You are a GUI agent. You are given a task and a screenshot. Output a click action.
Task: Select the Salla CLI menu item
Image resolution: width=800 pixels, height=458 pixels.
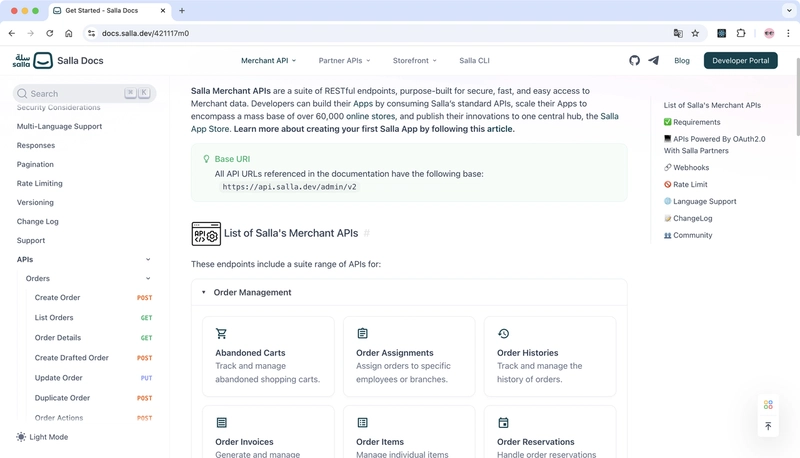point(474,61)
